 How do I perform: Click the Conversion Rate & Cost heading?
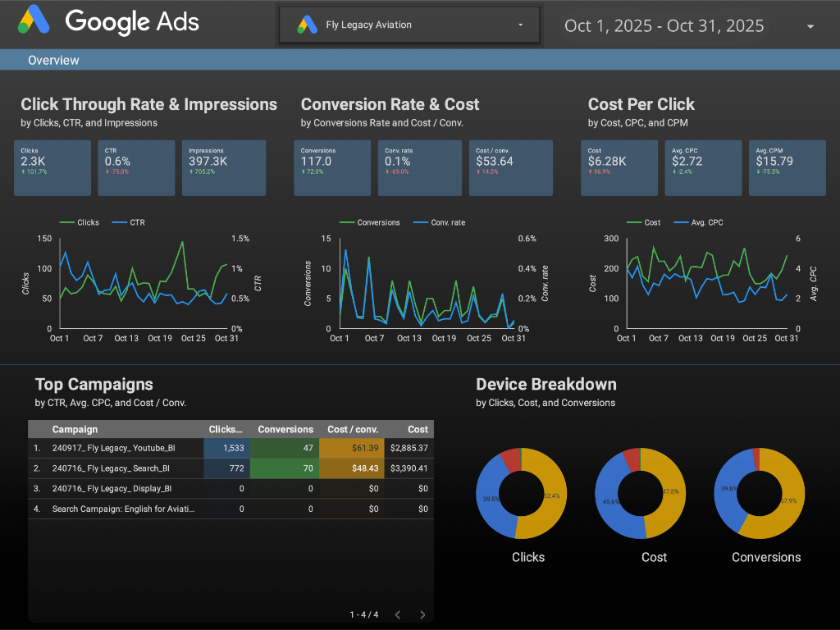pos(390,104)
